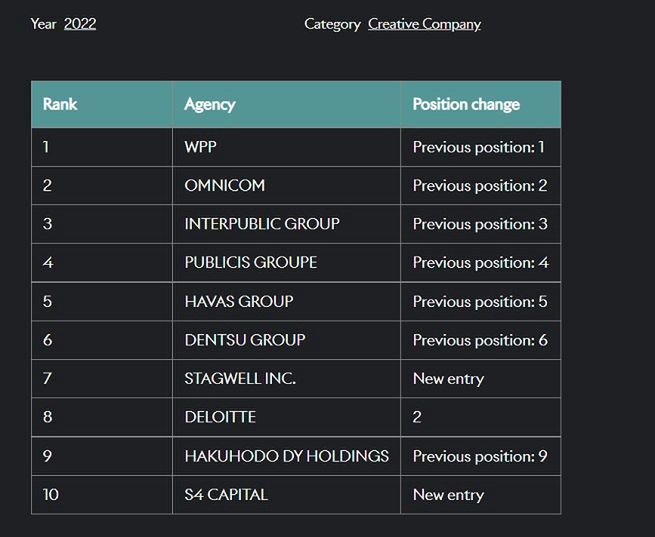Select the HAKUHODO DY HOLDINGS cell

(x=287, y=456)
